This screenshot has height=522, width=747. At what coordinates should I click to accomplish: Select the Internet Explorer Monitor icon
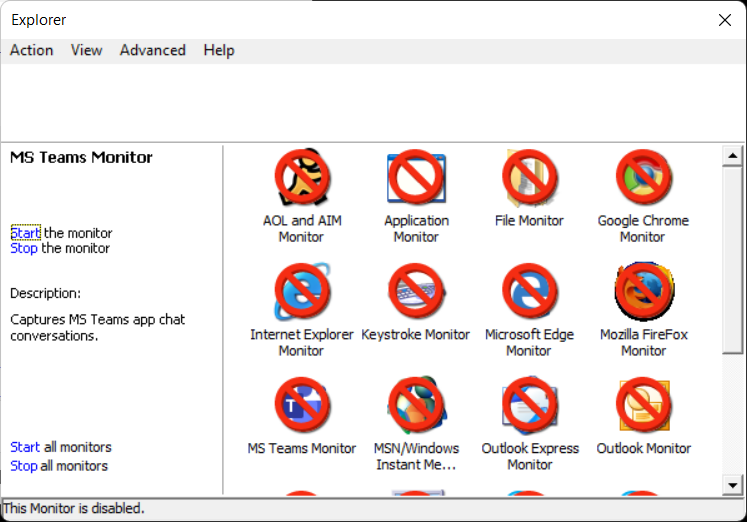302,291
